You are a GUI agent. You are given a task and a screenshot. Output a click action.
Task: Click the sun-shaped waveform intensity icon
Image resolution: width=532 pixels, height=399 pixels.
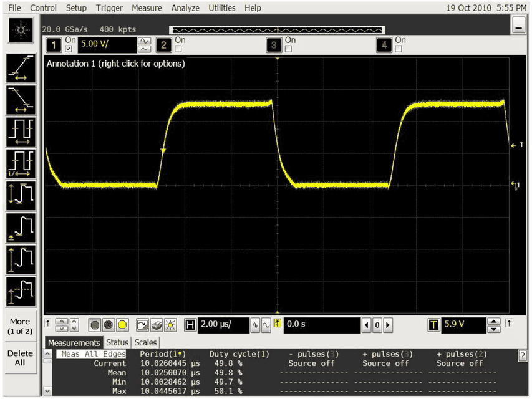(170, 325)
